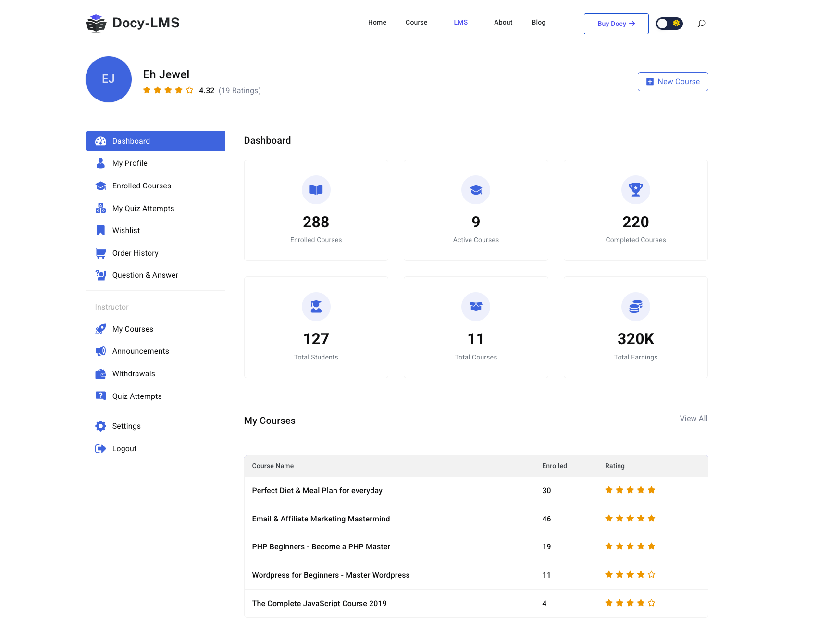Click the My Profile person icon

pos(100,163)
